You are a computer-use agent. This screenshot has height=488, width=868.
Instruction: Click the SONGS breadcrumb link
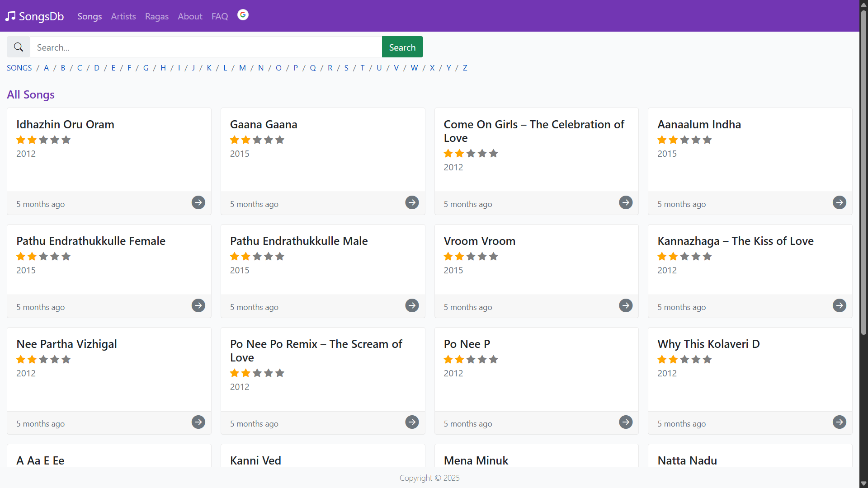click(x=19, y=68)
